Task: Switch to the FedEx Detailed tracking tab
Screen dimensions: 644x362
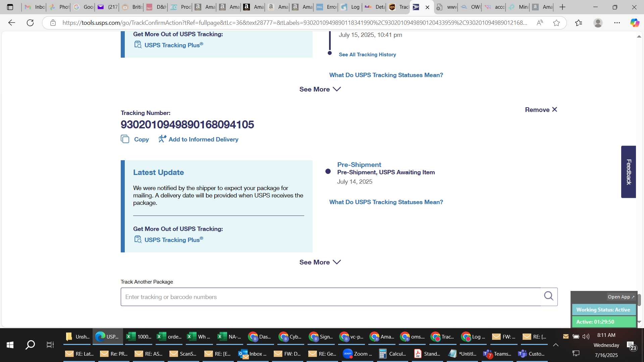Action: 375,7
